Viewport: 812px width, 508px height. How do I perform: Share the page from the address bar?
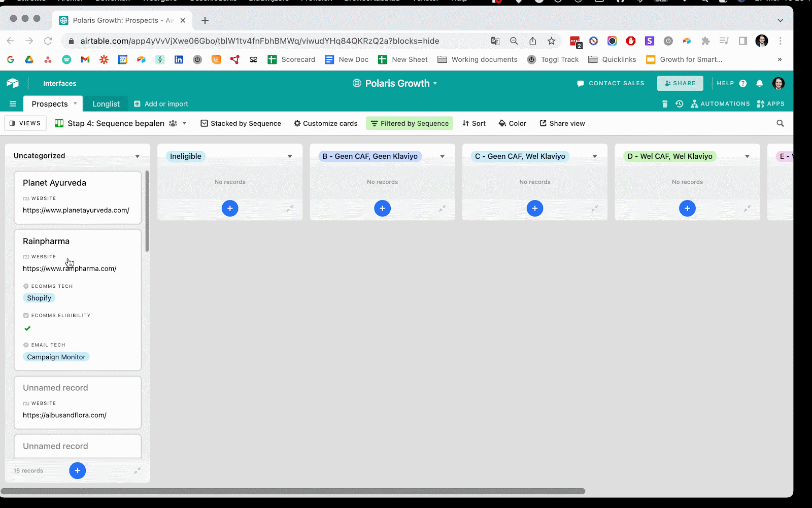[x=532, y=41]
